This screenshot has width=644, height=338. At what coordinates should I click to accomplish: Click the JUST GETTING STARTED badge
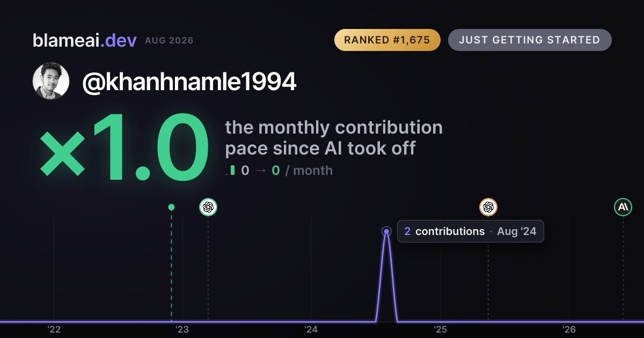tap(529, 40)
